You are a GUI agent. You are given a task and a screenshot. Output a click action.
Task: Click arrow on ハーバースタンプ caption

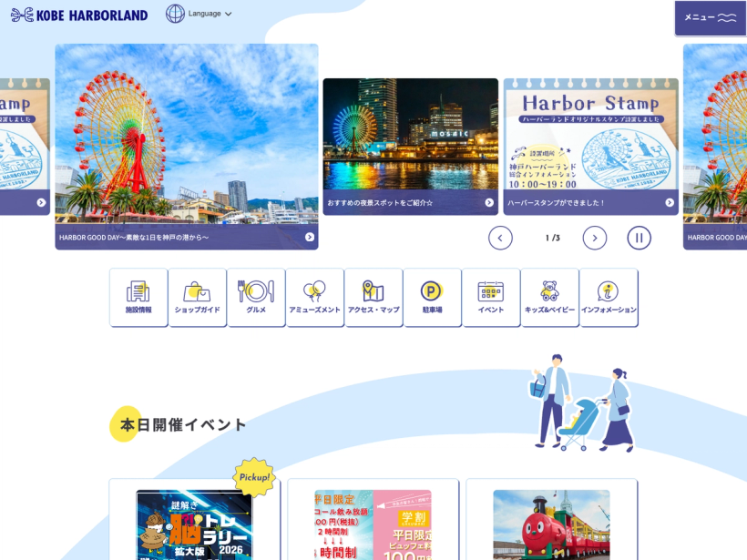pos(670,202)
